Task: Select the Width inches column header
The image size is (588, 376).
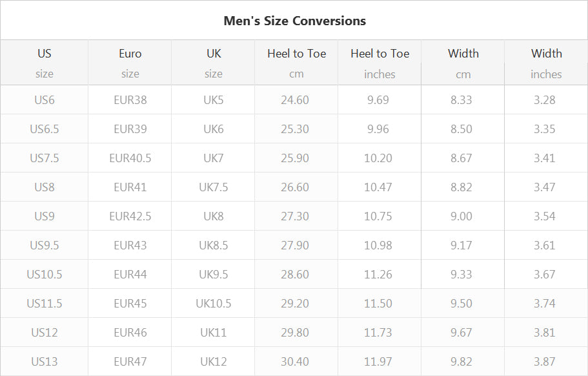Action: (x=546, y=63)
